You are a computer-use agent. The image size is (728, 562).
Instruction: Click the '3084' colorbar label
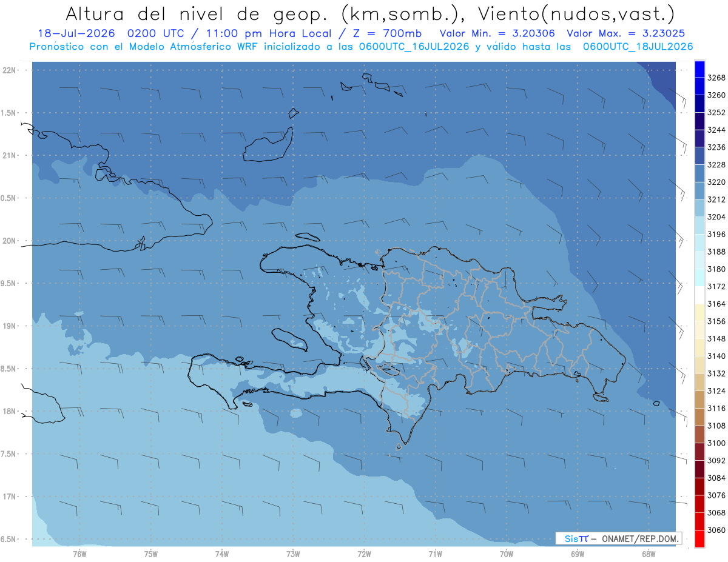click(x=716, y=478)
